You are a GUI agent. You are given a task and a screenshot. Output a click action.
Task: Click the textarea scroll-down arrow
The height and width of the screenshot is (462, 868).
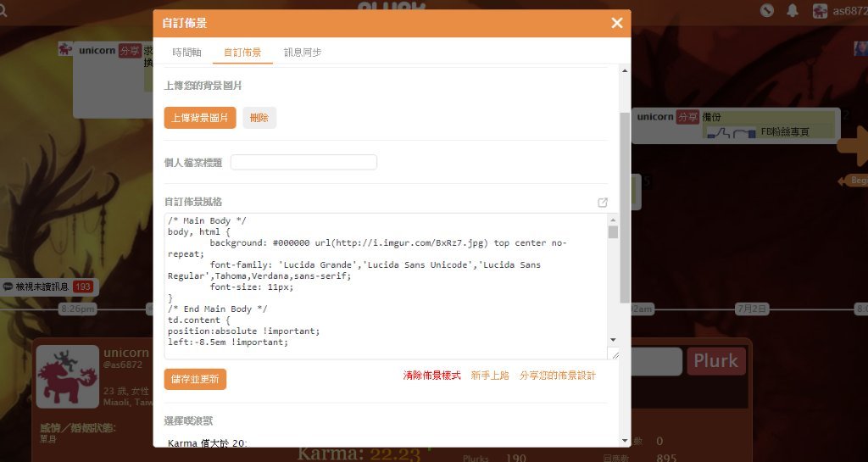pyautogui.click(x=613, y=340)
